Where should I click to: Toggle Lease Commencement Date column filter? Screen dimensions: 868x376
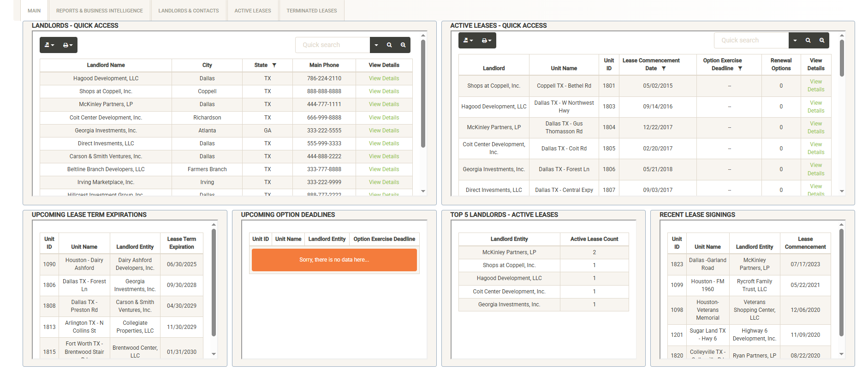point(664,69)
